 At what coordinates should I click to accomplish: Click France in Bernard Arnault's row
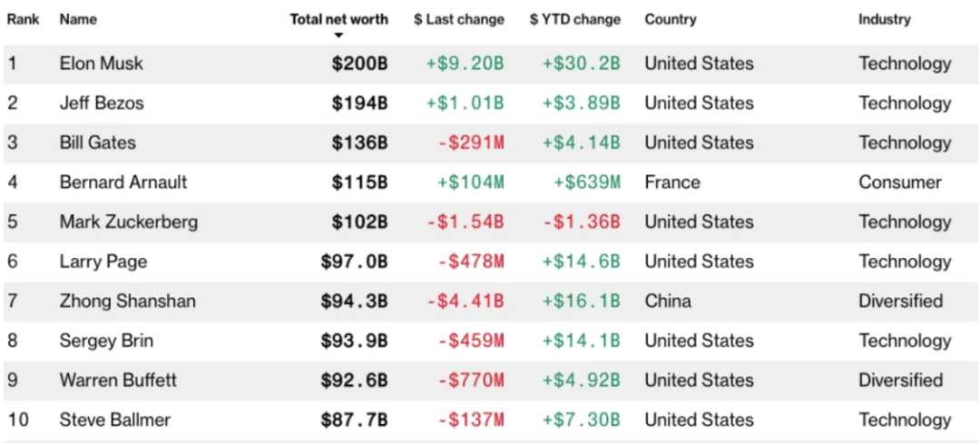point(672,183)
